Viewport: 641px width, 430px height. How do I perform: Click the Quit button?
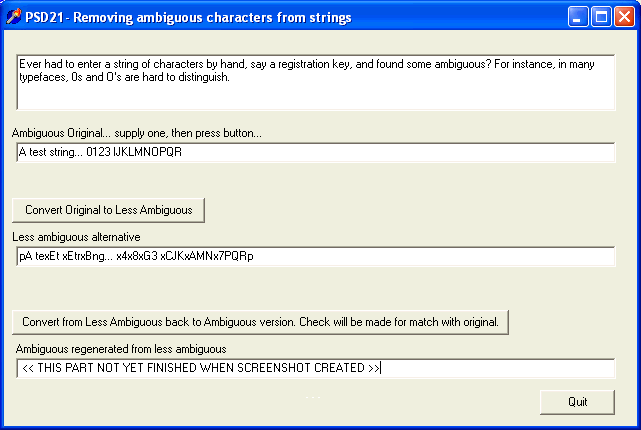coord(577,401)
